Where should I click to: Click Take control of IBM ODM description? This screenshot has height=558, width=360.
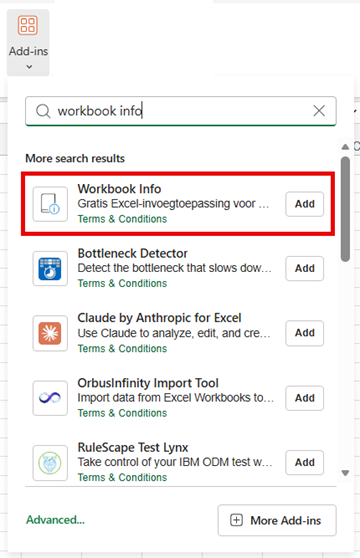click(x=175, y=462)
